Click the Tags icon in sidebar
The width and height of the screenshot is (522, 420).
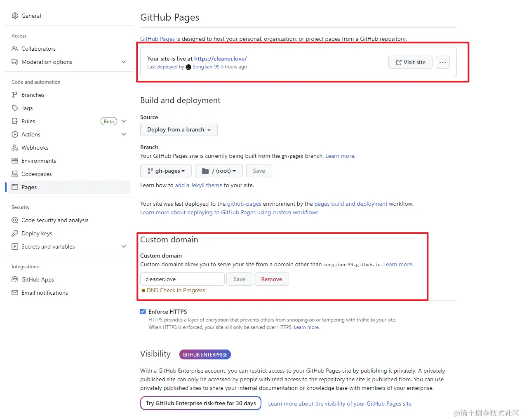coord(15,108)
